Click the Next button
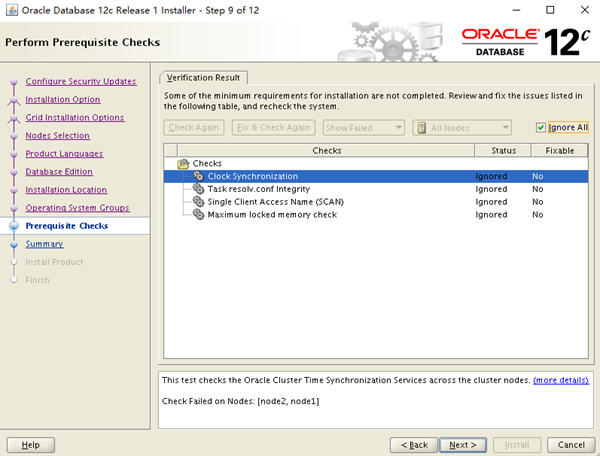The height and width of the screenshot is (456, 600). 463,445
